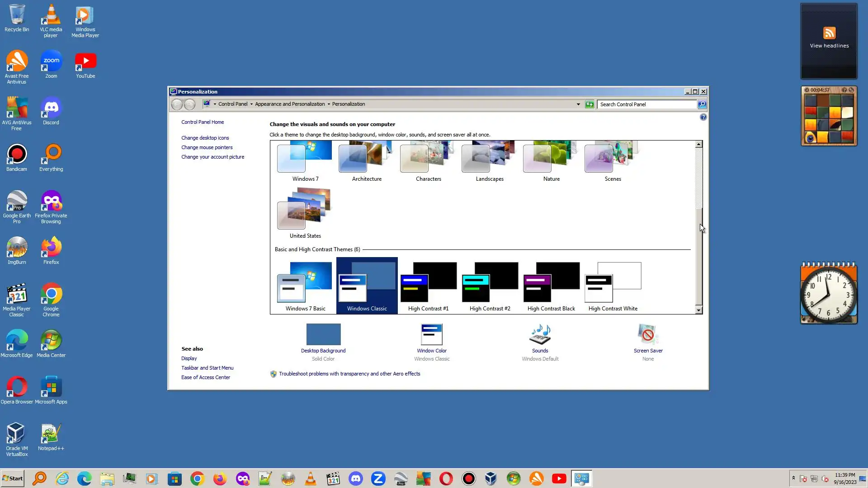Viewport: 868px width, 488px height.
Task: Open the Sounds settings icon
Action: click(540, 335)
